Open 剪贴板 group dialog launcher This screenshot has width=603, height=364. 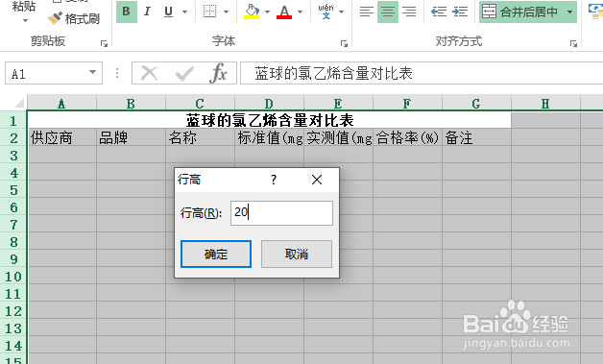[x=104, y=43]
